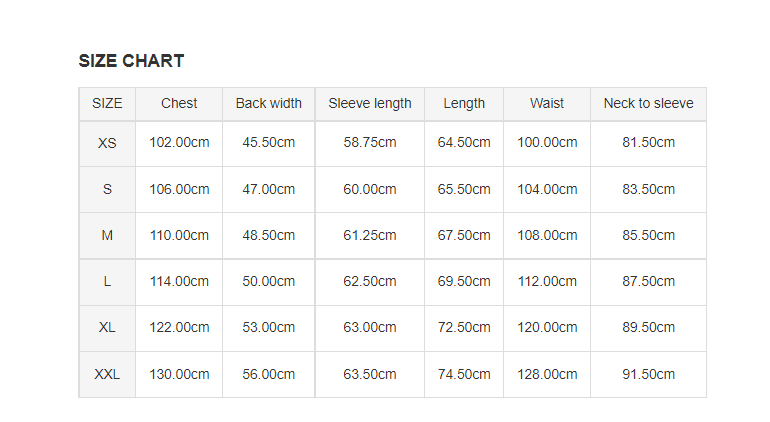
Task: Select the 69.50cm length cell
Action: (x=464, y=282)
